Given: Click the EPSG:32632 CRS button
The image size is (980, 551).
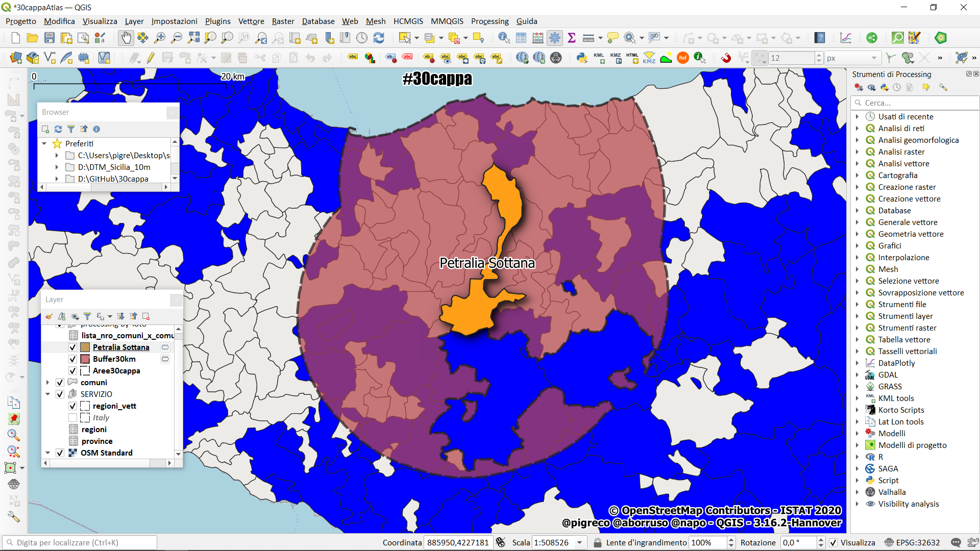Looking at the screenshot, I should coord(913,543).
